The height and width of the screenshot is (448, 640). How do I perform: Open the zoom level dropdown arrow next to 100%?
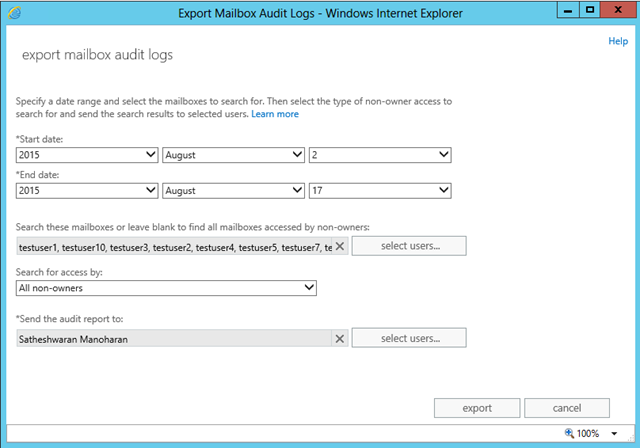pos(614,433)
